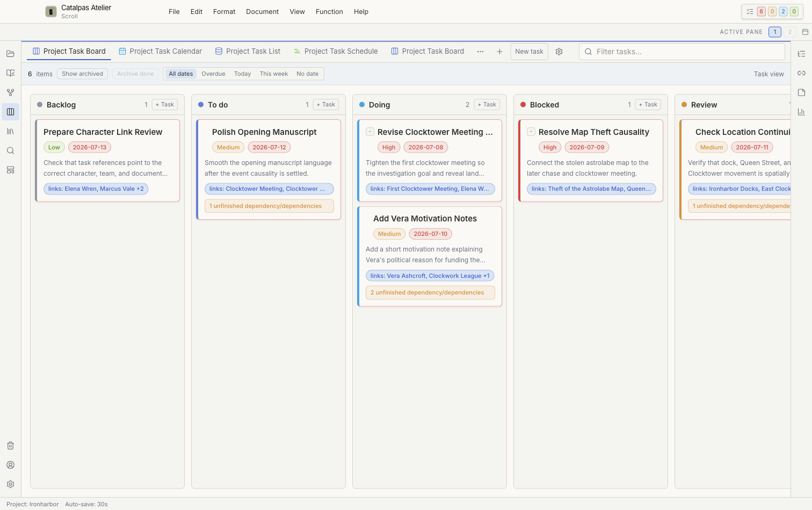Viewport: 812px width, 510px height.
Task: Click the New task button
Action: pyautogui.click(x=529, y=52)
